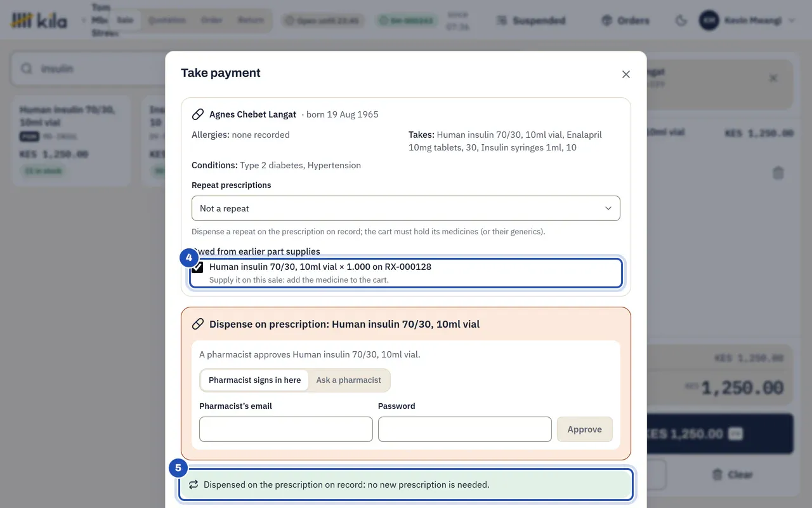Click 'A pharmacist approves Human insulin' text
The image size is (812, 508).
310,354
